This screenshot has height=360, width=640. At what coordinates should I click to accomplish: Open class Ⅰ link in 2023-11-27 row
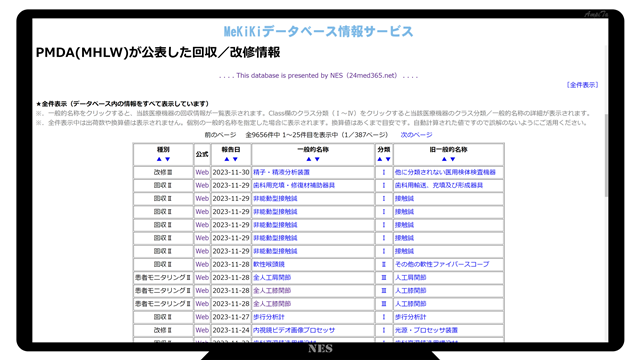tap(384, 317)
